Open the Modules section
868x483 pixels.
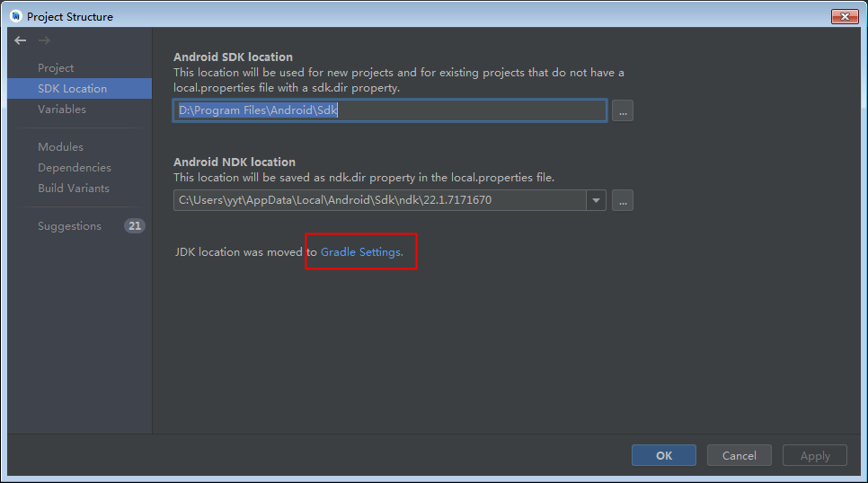(x=60, y=147)
